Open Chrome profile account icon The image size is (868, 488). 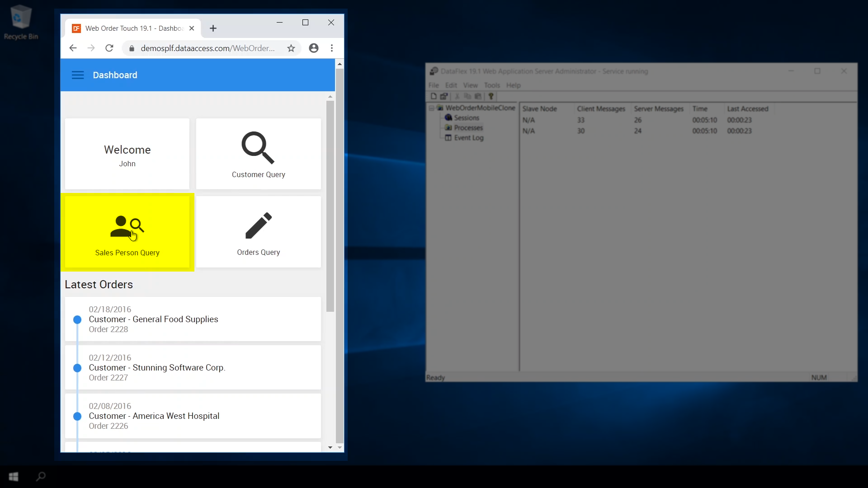tap(313, 48)
